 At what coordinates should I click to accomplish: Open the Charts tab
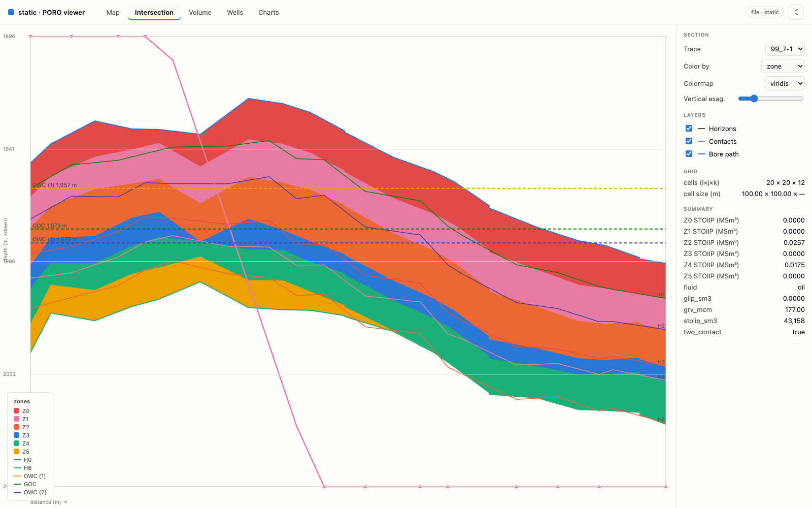(268, 12)
